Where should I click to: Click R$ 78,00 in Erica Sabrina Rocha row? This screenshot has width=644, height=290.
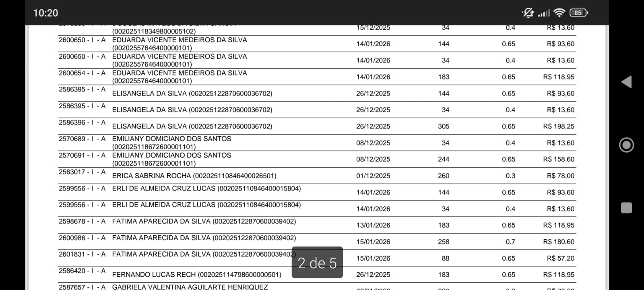point(561,176)
